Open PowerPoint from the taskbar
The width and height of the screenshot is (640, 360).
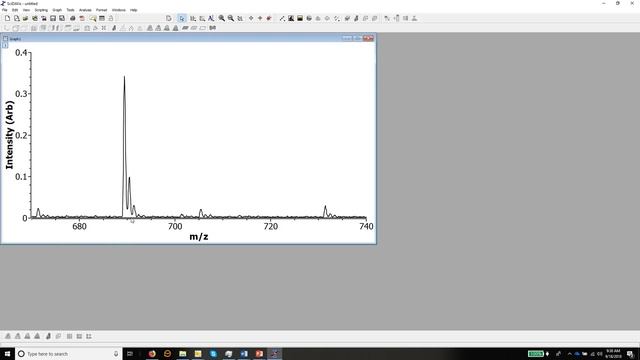coord(259,353)
